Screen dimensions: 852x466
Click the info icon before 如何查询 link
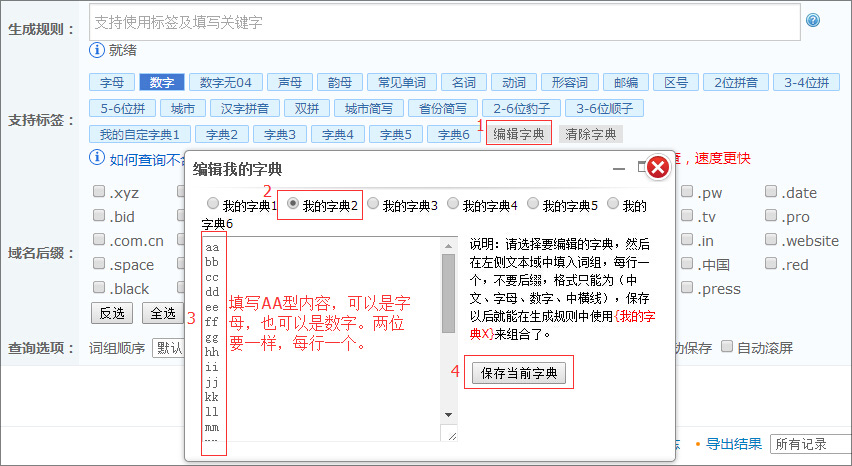coord(97,157)
